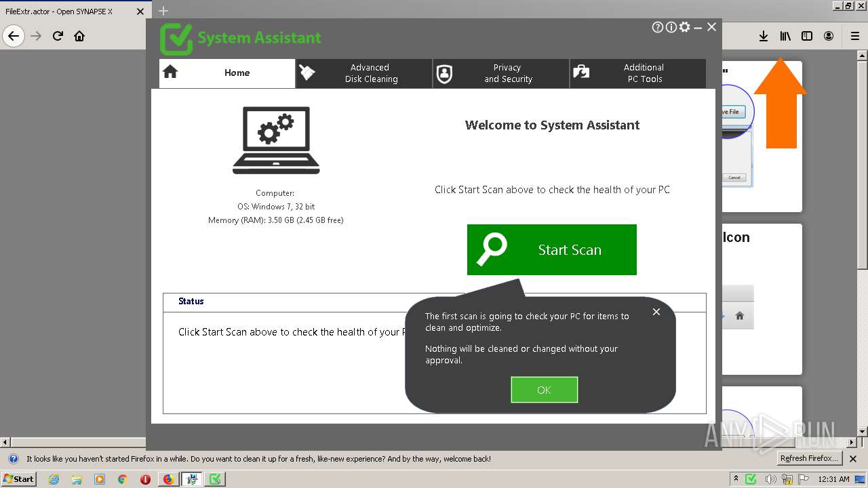Open a new Firefox tab

coord(163,11)
